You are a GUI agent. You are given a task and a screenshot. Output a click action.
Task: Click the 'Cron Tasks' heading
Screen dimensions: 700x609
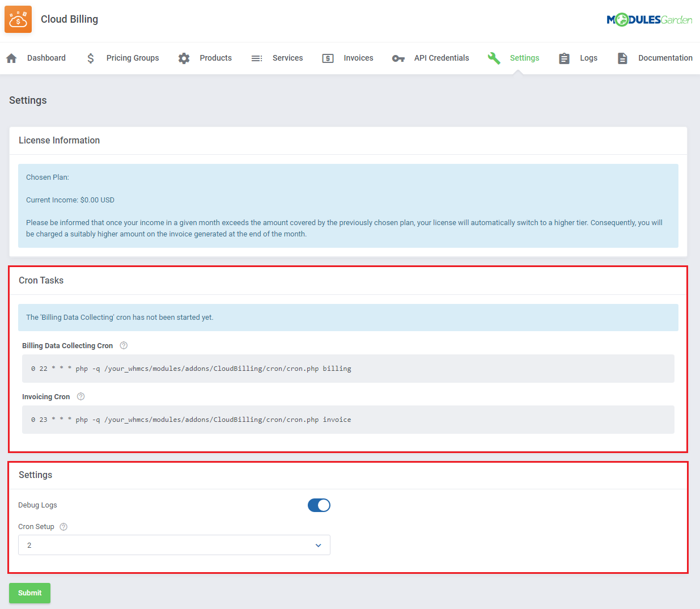(x=41, y=280)
